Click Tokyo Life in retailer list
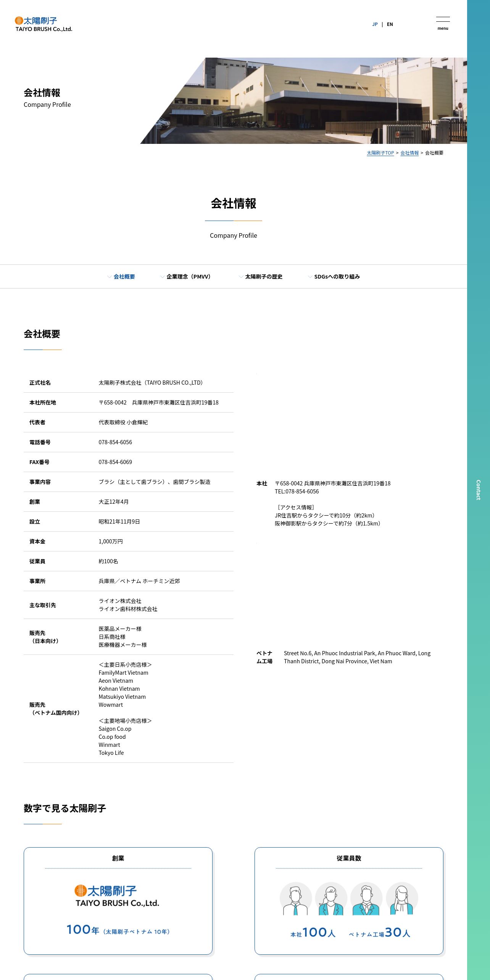490x980 pixels. pos(111,753)
